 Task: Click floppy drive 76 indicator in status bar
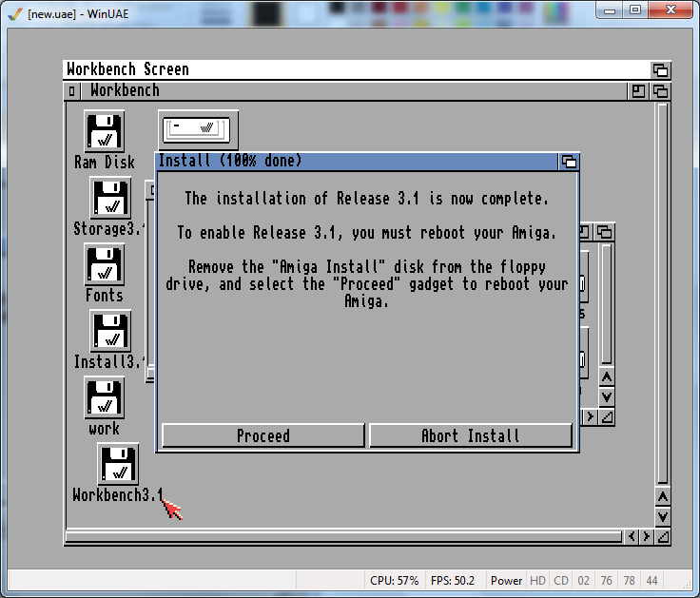pos(606,581)
